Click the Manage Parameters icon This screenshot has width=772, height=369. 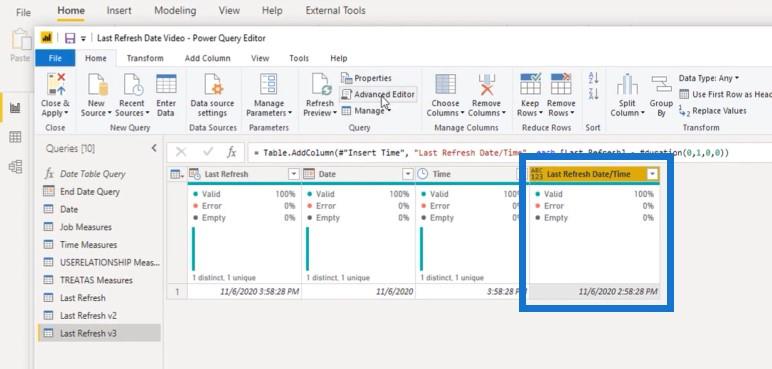(269, 84)
